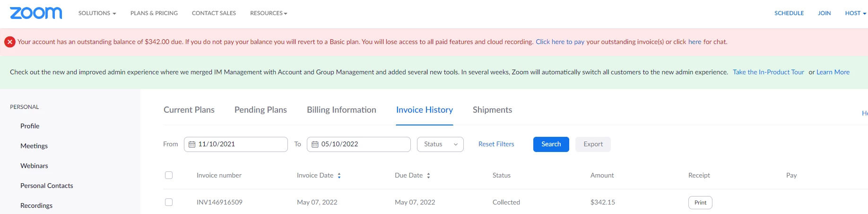Open Webinars in sidebar
The image size is (868, 214).
[34, 166]
